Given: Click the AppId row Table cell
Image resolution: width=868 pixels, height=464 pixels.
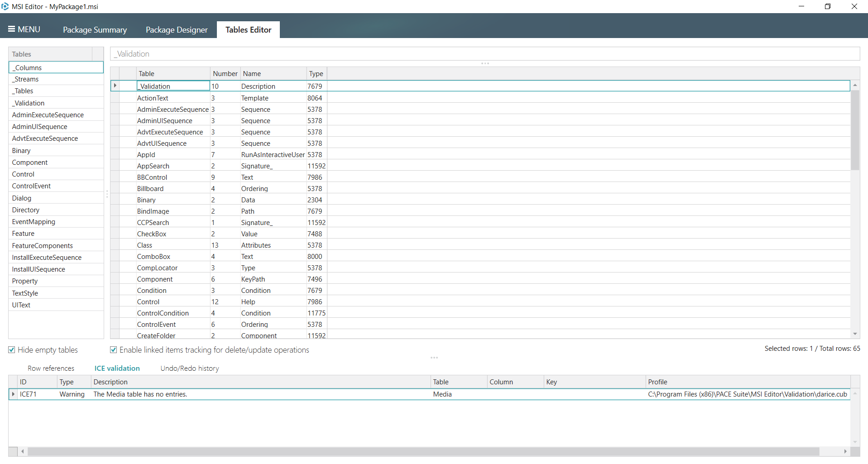Looking at the screenshot, I should pyautogui.click(x=173, y=155).
